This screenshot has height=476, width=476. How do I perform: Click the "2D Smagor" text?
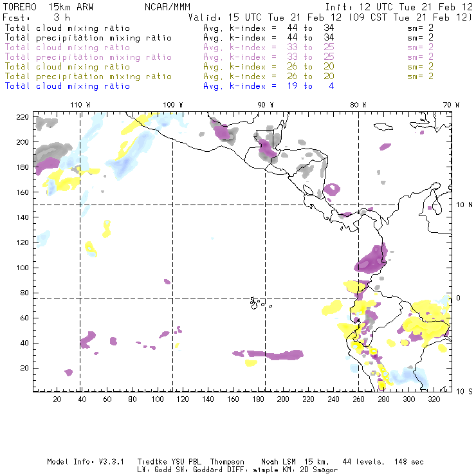[x=318, y=470]
